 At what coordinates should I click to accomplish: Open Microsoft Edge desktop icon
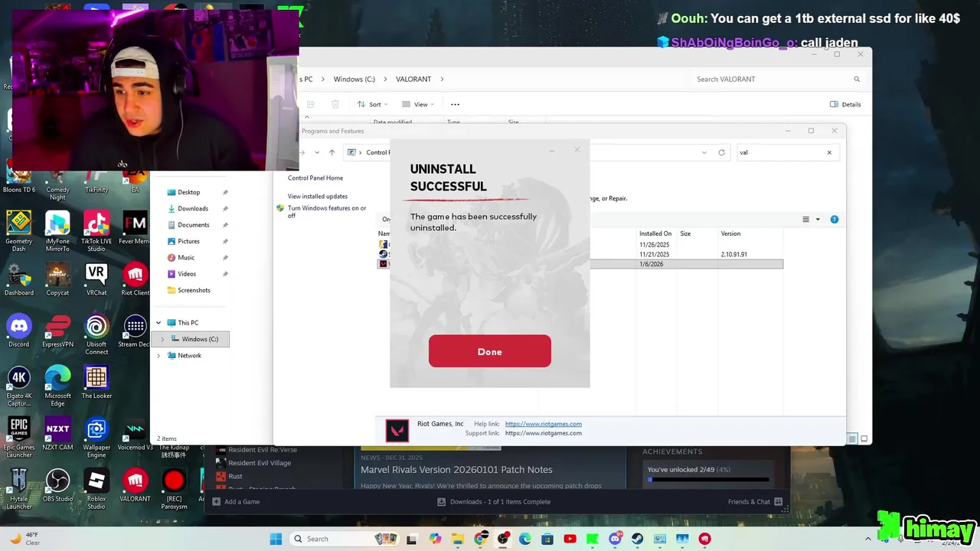coord(58,386)
